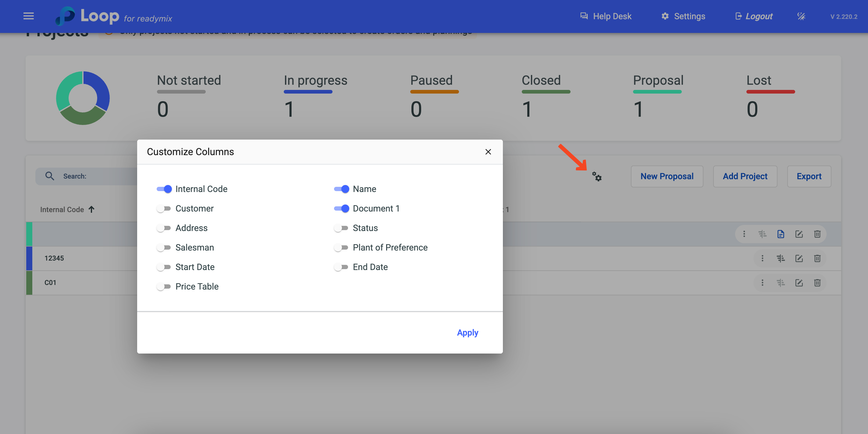Delete the 12345 project row

pyautogui.click(x=817, y=258)
